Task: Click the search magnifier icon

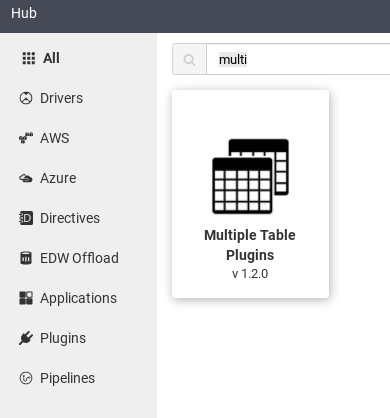Action: click(189, 60)
